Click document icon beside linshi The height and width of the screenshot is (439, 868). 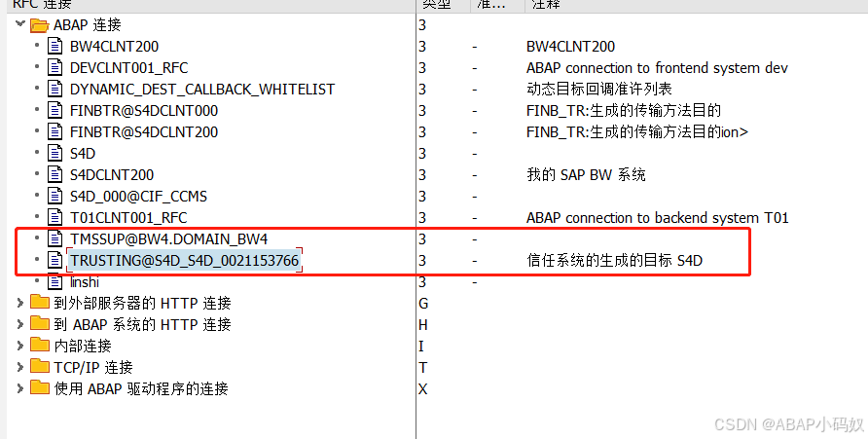point(54,281)
